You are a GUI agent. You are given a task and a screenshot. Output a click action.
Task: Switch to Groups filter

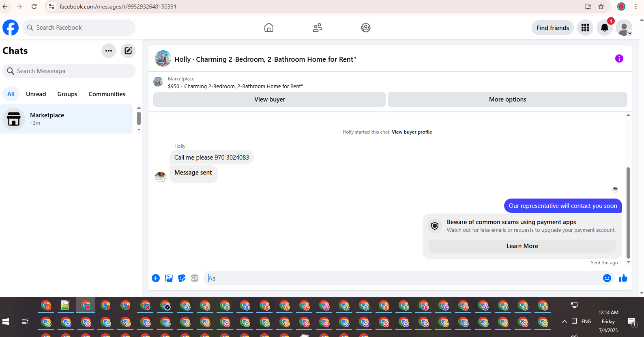(x=67, y=94)
